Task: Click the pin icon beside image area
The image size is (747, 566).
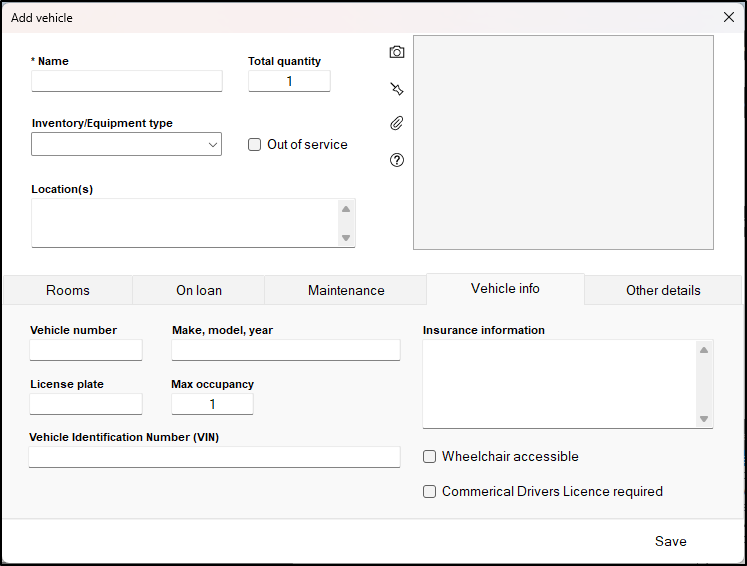Action: 397,89
